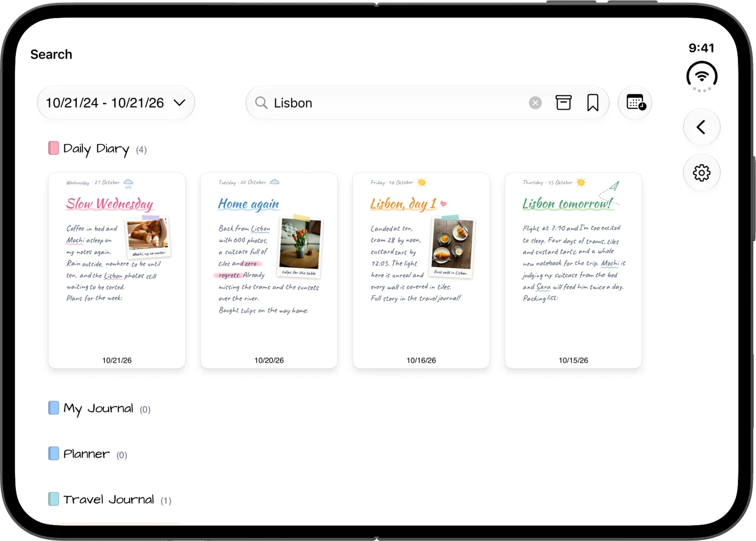Screen dimensions: 756x541
Task: Click the café photo in Lisbon, day 1
Action: point(452,246)
